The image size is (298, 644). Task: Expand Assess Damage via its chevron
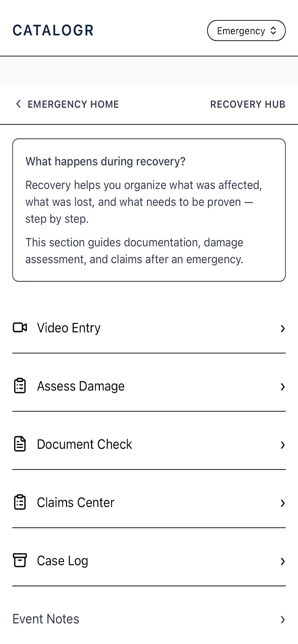[282, 386]
